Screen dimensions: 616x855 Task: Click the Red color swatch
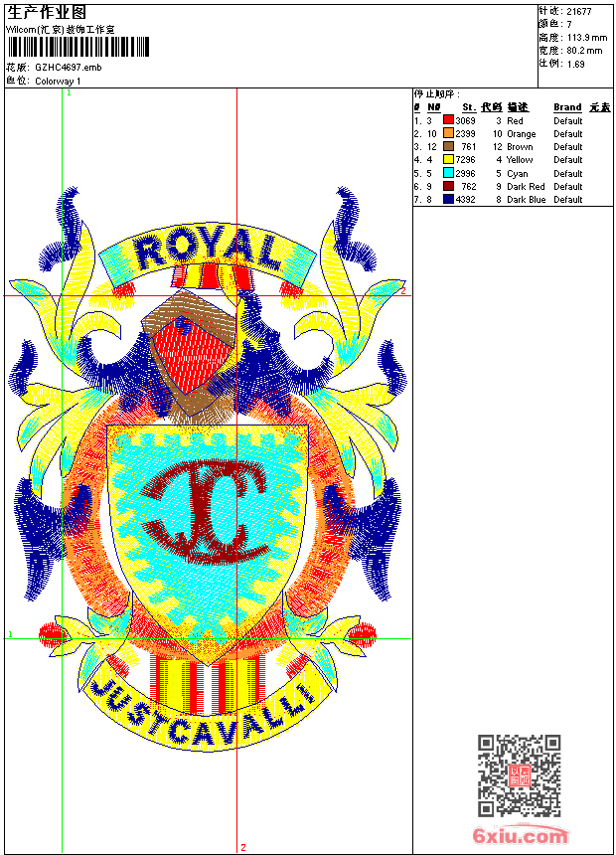click(449, 120)
